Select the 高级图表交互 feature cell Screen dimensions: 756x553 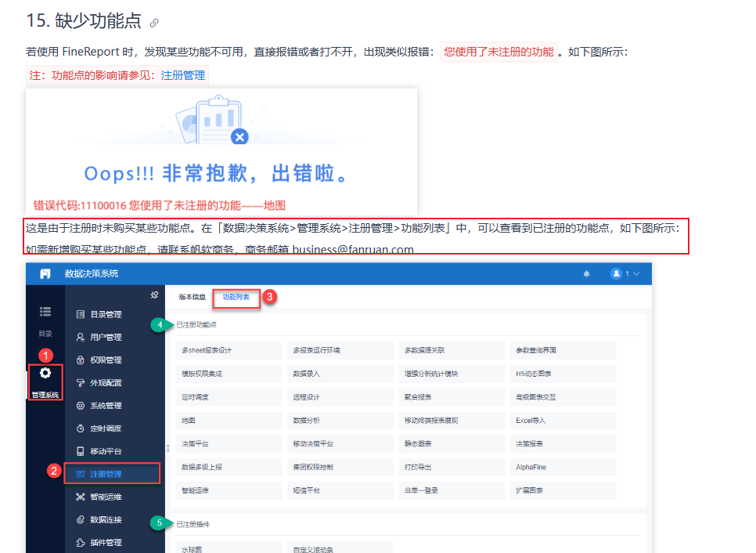[563, 397]
